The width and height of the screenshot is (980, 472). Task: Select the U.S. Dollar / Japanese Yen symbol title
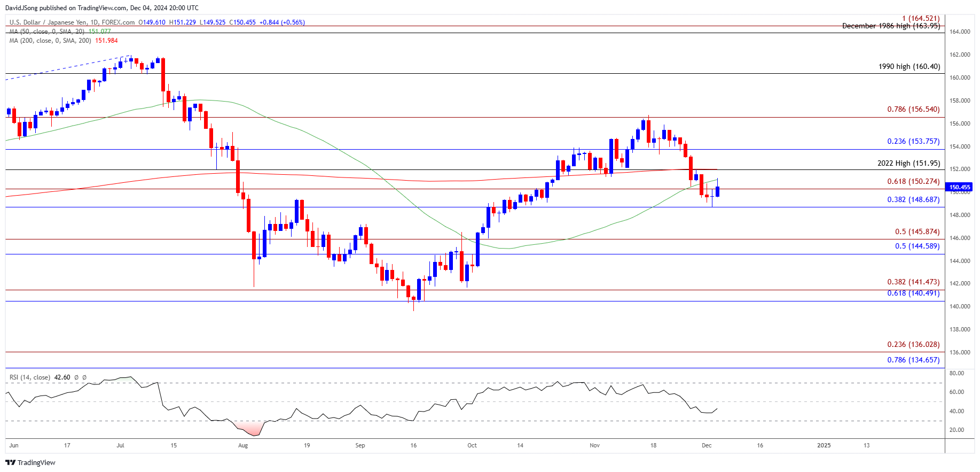[x=72, y=22]
